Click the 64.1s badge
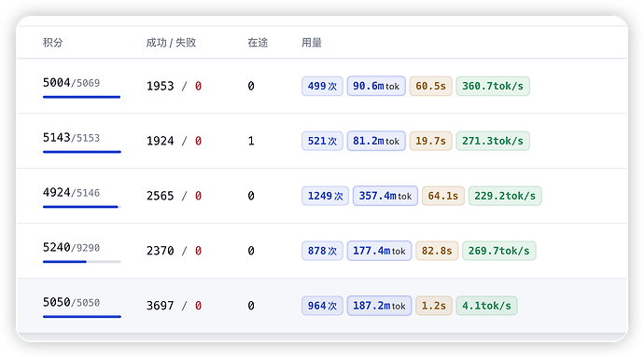 [443, 196]
